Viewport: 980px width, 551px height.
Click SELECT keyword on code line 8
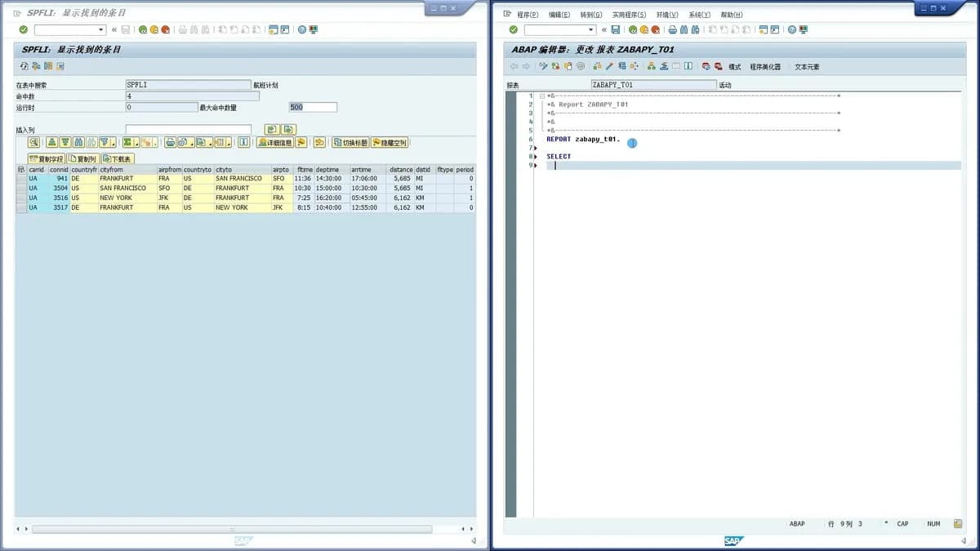click(x=559, y=157)
